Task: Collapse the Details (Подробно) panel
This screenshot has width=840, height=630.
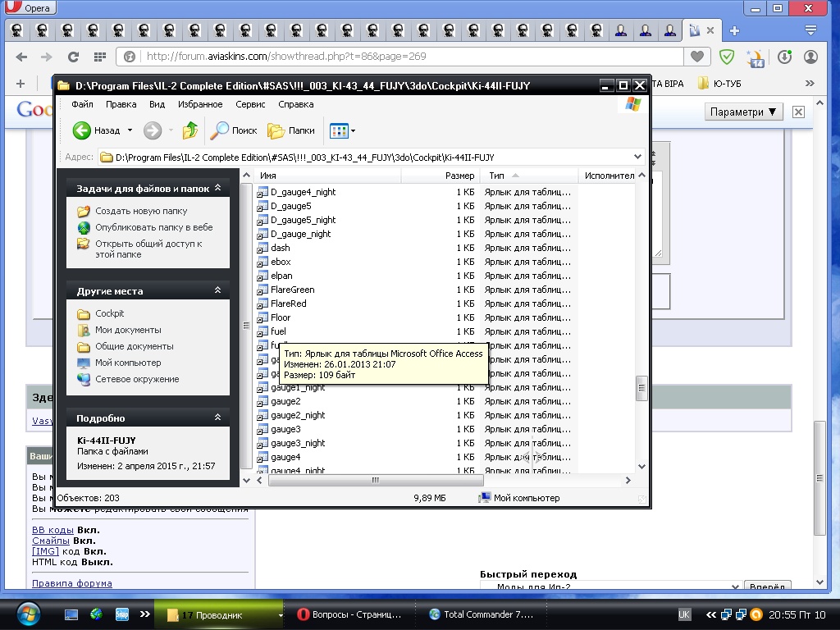Action: 217,418
